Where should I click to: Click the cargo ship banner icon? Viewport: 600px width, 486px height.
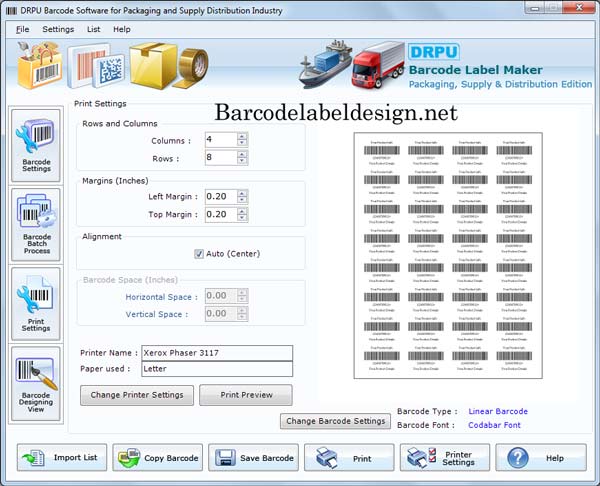tap(325, 64)
